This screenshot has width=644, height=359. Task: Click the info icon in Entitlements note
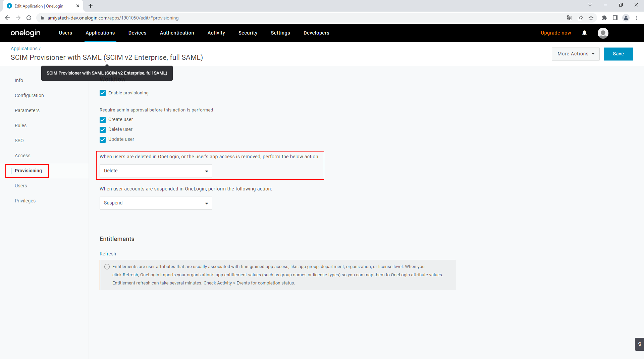point(107,267)
